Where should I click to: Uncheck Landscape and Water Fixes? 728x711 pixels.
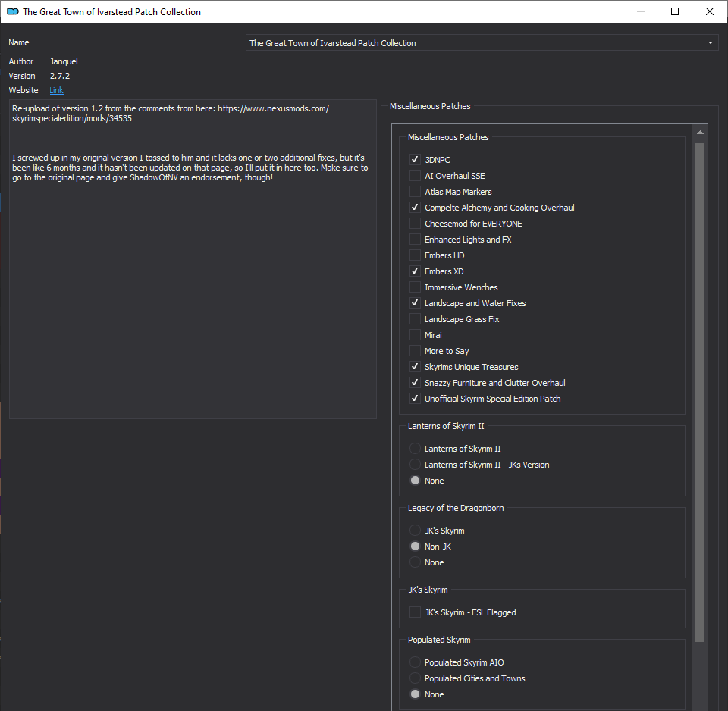pyautogui.click(x=415, y=303)
